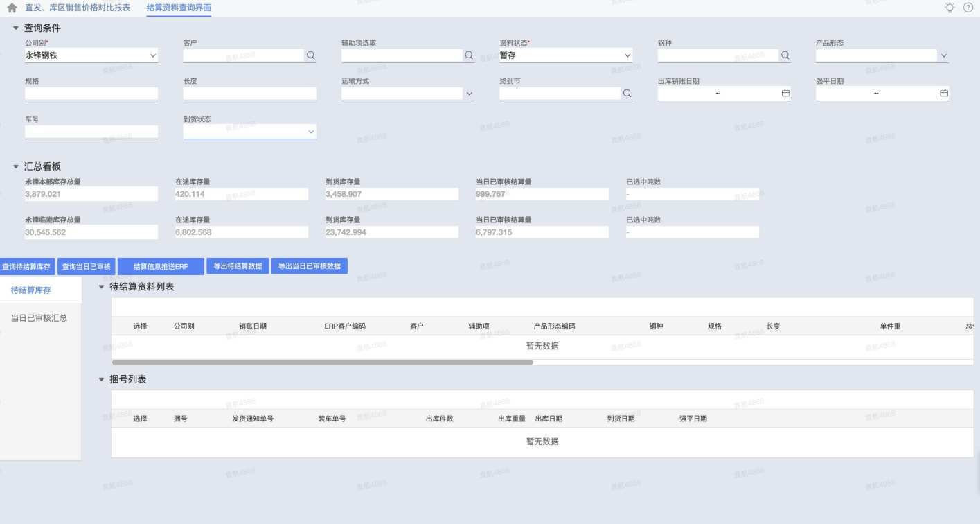Image resolution: width=980 pixels, height=524 pixels.
Task: Click the 当日已审核结算量 value 999.767
Action: [542, 194]
